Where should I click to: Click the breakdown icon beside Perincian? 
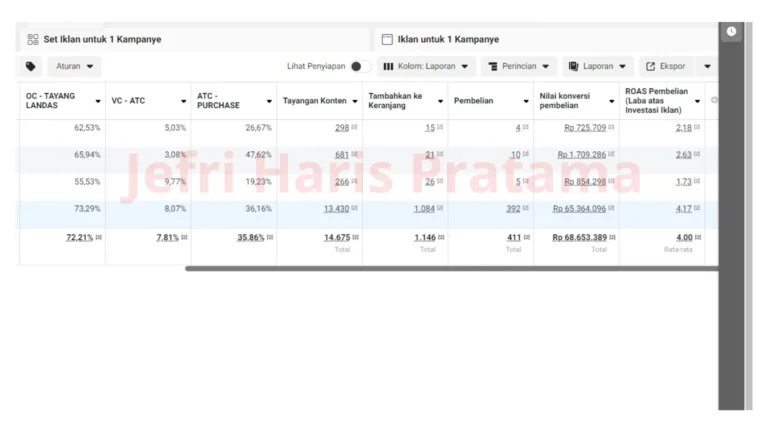(493, 67)
